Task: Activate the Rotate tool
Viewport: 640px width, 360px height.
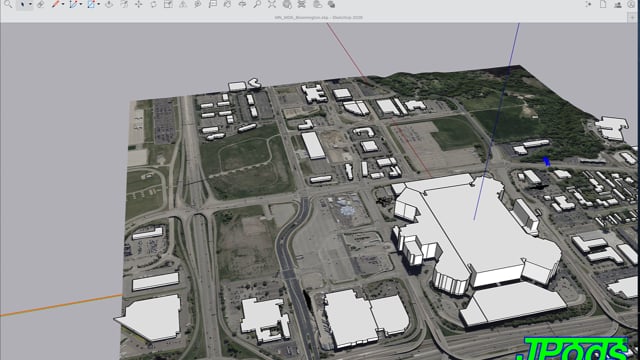Action: [x=153, y=4]
